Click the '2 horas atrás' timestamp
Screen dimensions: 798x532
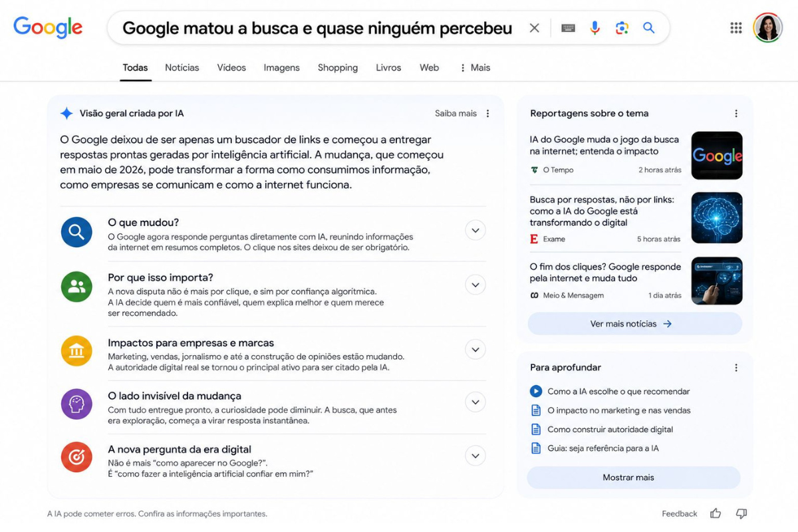click(x=660, y=170)
